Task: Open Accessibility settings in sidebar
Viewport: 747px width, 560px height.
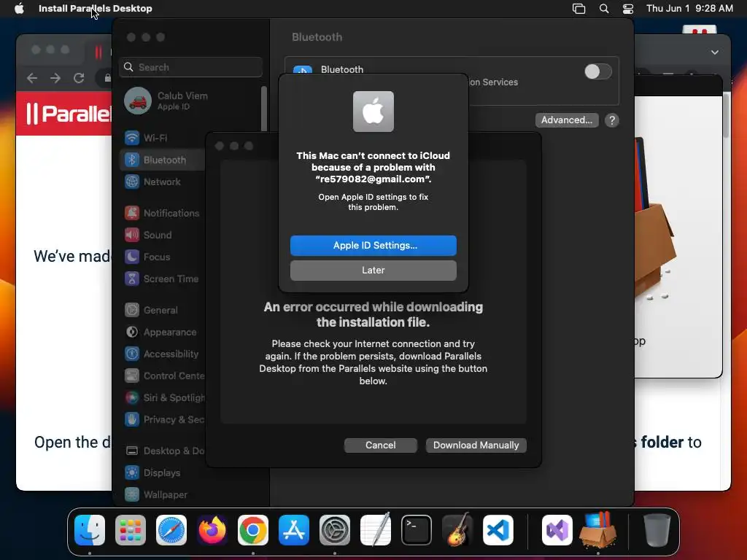Action: (162, 354)
